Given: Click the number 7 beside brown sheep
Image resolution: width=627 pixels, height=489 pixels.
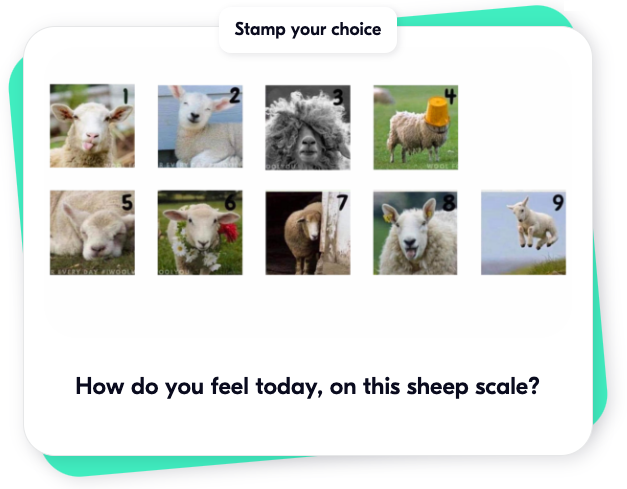Looking at the screenshot, I should coord(342,202).
